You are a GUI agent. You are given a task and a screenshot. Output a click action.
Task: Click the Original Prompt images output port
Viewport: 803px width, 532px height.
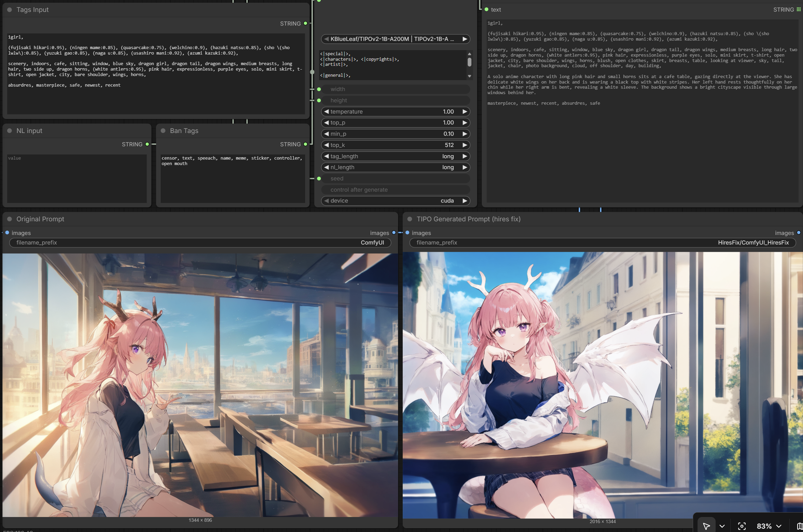click(x=394, y=233)
